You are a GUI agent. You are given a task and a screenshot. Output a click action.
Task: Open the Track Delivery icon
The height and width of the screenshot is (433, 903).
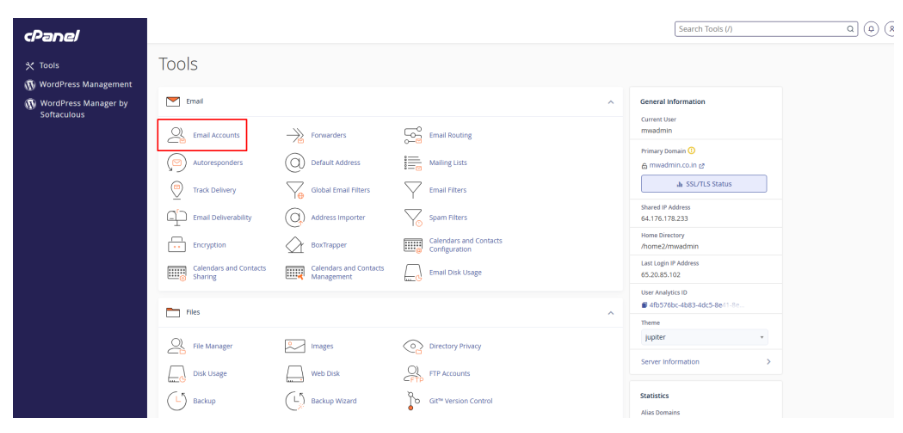(x=176, y=190)
